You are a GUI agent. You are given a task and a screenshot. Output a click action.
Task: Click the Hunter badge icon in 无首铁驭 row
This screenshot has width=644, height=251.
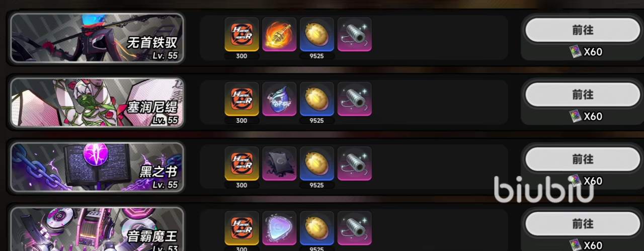coord(242,34)
